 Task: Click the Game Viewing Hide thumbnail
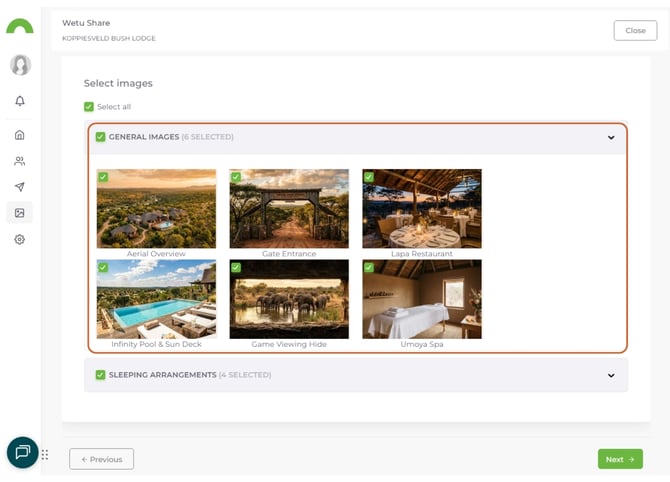(289, 300)
